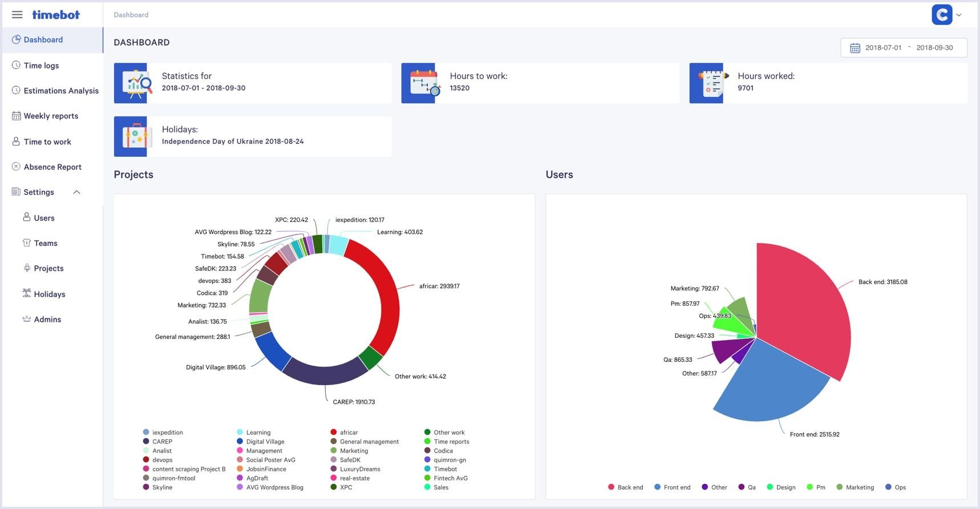The height and width of the screenshot is (509, 980).
Task: Click the Dashboard breadcrumb
Action: point(131,15)
